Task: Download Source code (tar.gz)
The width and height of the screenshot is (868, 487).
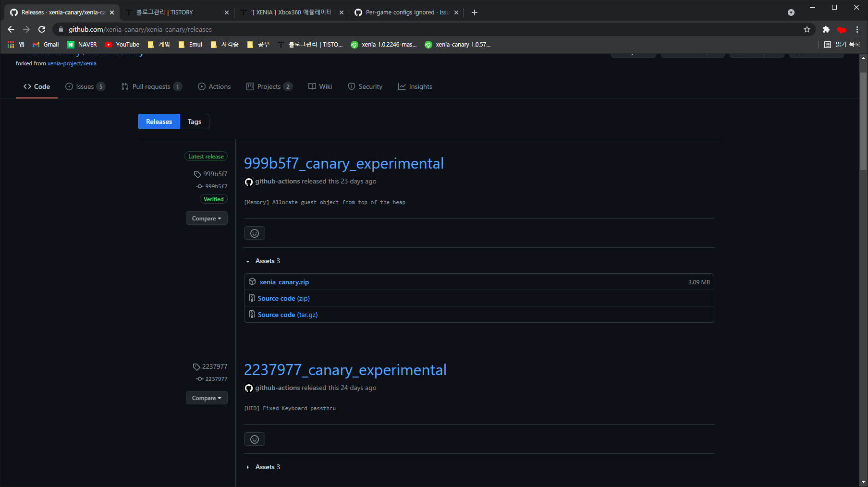Action: pos(288,315)
